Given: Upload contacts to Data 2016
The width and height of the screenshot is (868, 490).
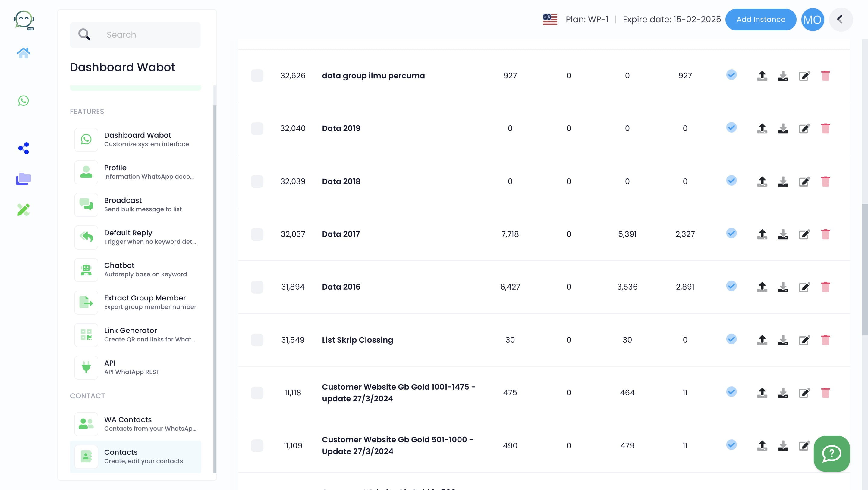Looking at the screenshot, I should tap(762, 287).
